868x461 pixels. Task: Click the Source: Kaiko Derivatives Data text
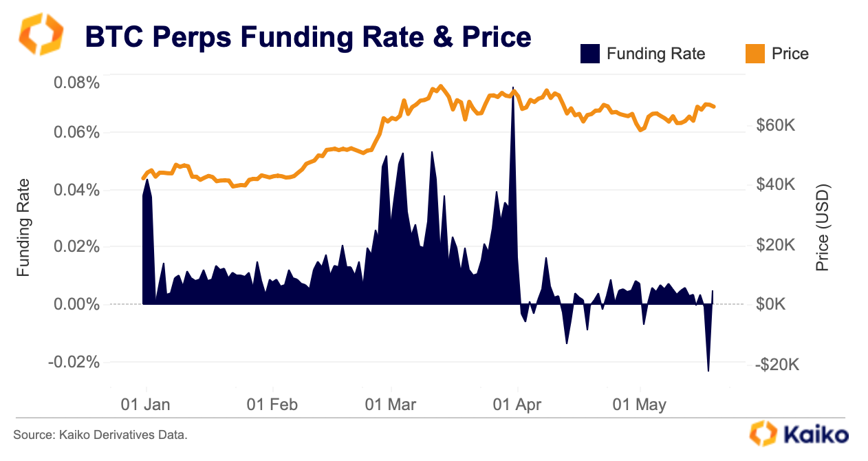click(100, 435)
